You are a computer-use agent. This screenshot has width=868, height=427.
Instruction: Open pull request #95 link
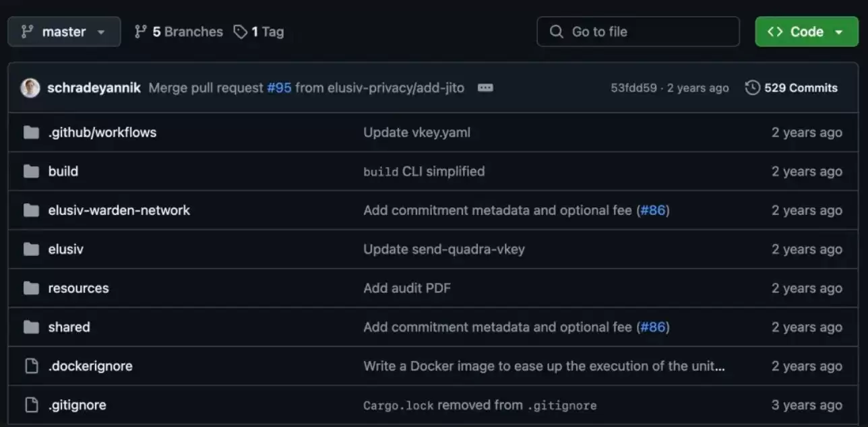[279, 88]
